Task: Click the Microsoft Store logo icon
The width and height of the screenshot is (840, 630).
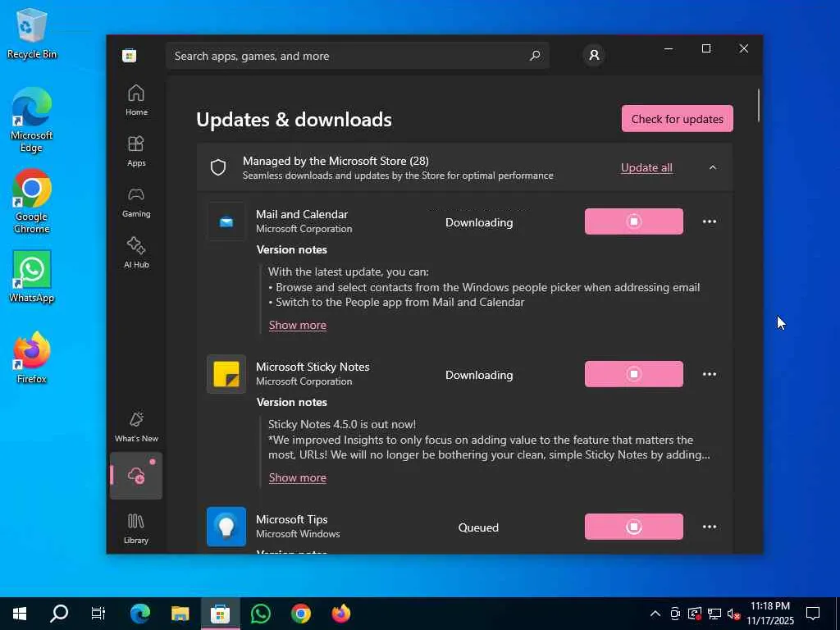Action: (129, 55)
